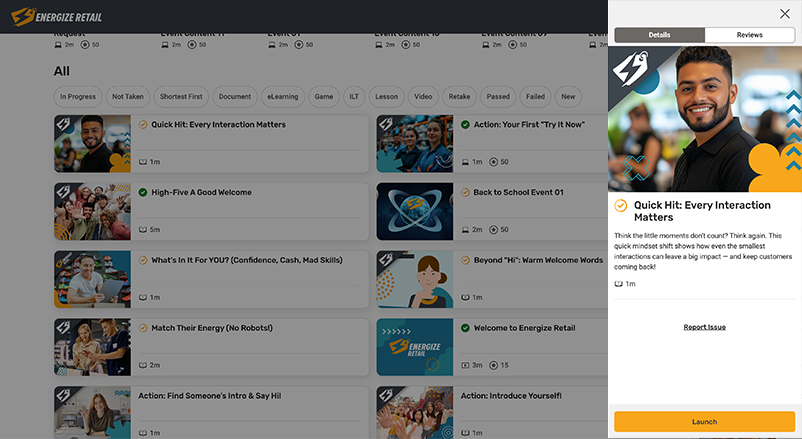The image size is (802, 439).
Task: Click book icon on Beyond "Hi" card's 1m
Action: 465,297
